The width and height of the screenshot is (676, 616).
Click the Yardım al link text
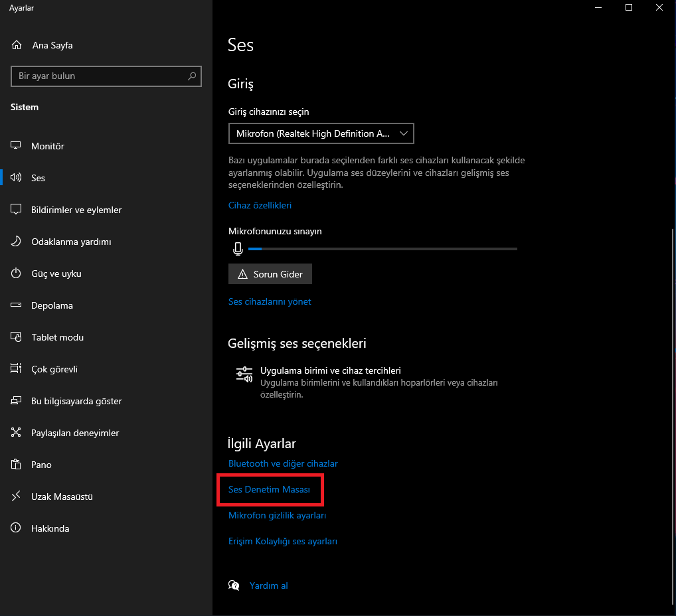click(x=268, y=585)
